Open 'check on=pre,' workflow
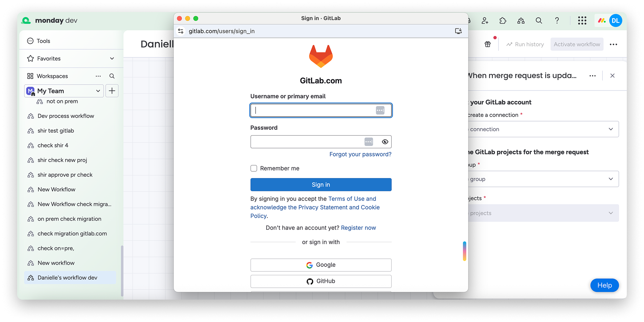This screenshot has width=644, height=322. coord(56,248)
